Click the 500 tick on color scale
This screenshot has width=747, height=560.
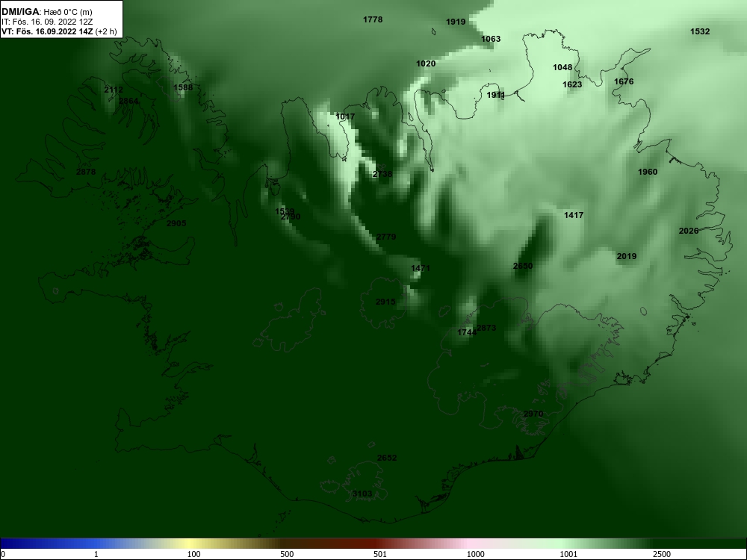287,554
